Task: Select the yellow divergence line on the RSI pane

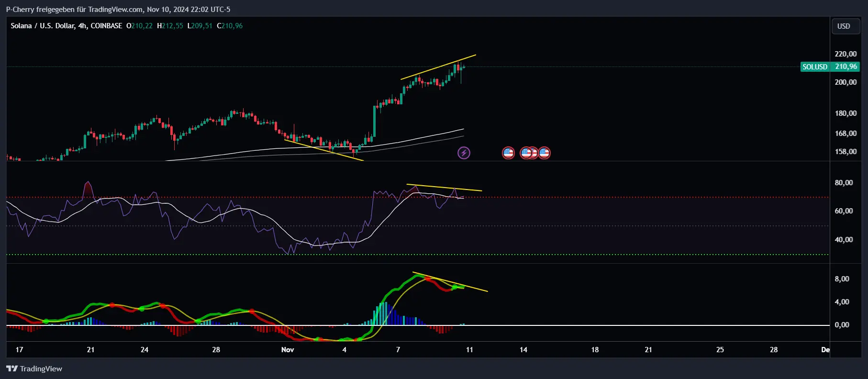Action: click(x=444, y=188)
